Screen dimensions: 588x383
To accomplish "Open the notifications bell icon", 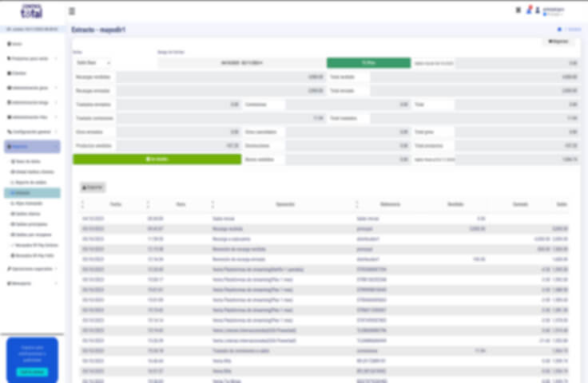I will tap(529, 10).
